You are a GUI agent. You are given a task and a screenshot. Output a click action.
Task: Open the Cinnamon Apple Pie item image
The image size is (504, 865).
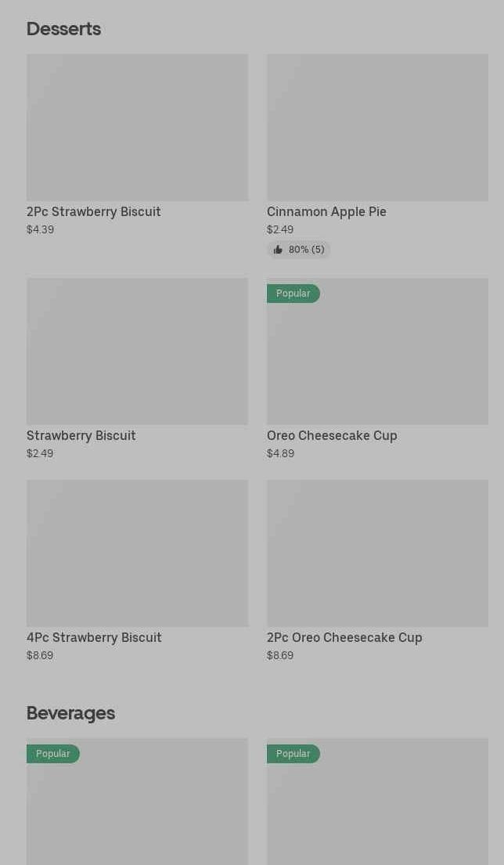[x=377, y=127]
